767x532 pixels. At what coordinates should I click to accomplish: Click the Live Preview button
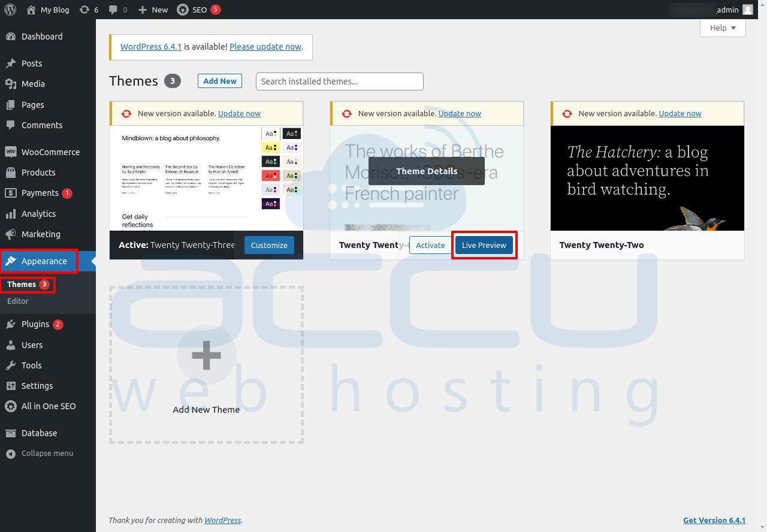[484, 245]
